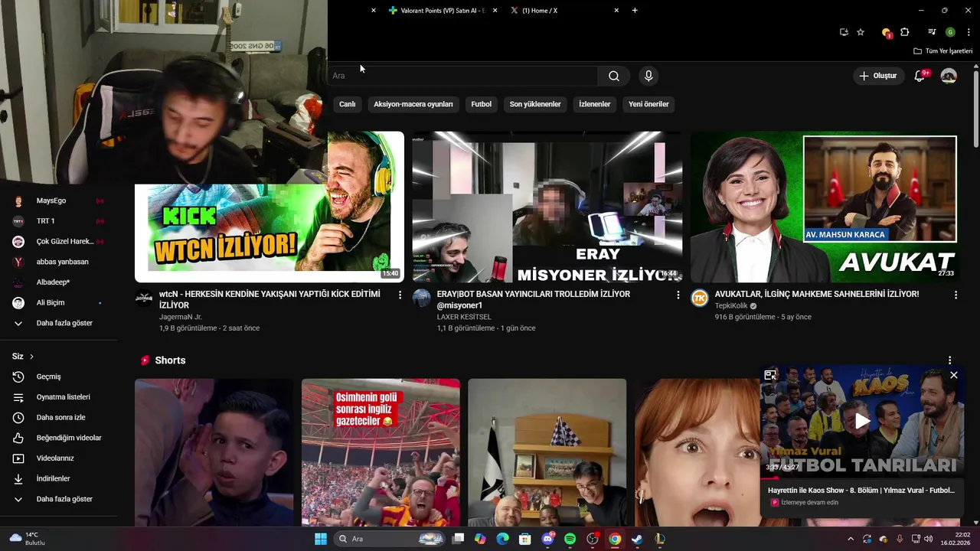Close the Kaos Show miniplayer
980x551 pixels.
click(954, 375)
